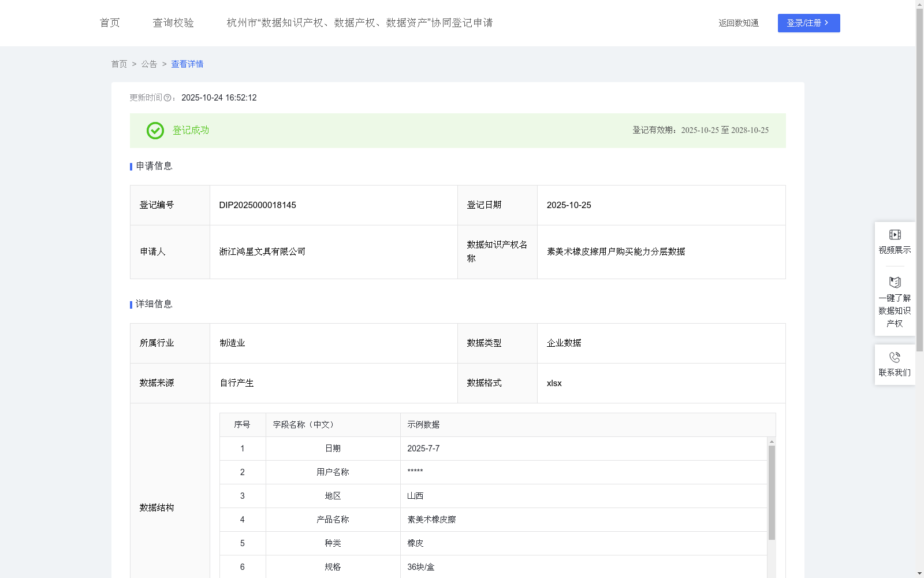Click the 规格 field name cell
Image resolution: width=924 pixels, height=578 pixels.
(333, 567)
